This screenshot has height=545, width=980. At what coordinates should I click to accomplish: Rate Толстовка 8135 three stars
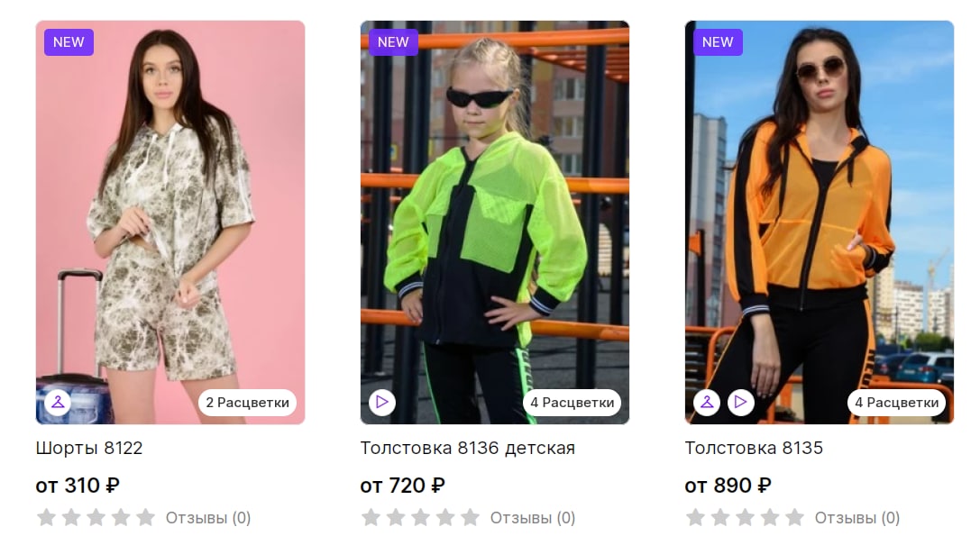coord(745,517)
